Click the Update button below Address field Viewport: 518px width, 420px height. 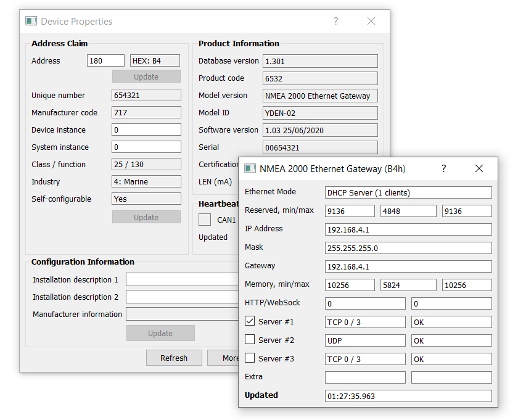[x=146, y=76]
